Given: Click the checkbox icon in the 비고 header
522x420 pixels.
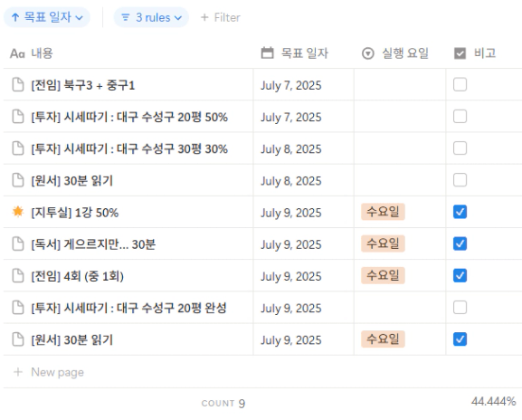Looking at the screenshot, I should coord(460,53).
